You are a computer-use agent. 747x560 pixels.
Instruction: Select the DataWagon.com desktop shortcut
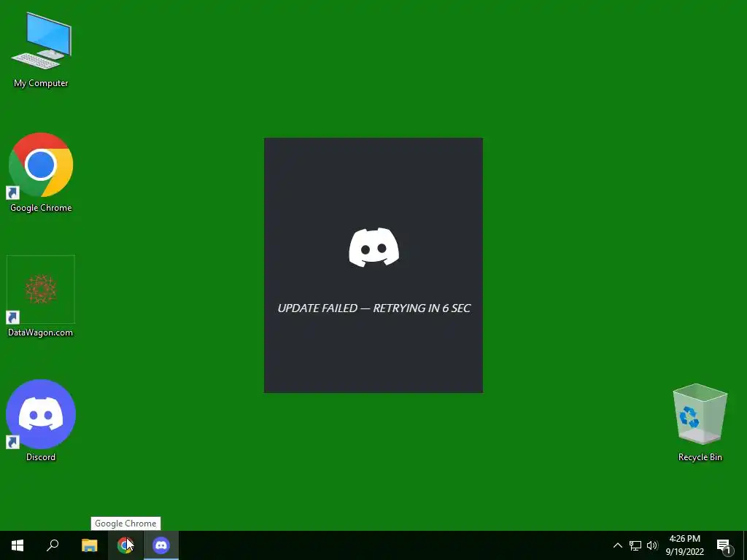(41, 297)
